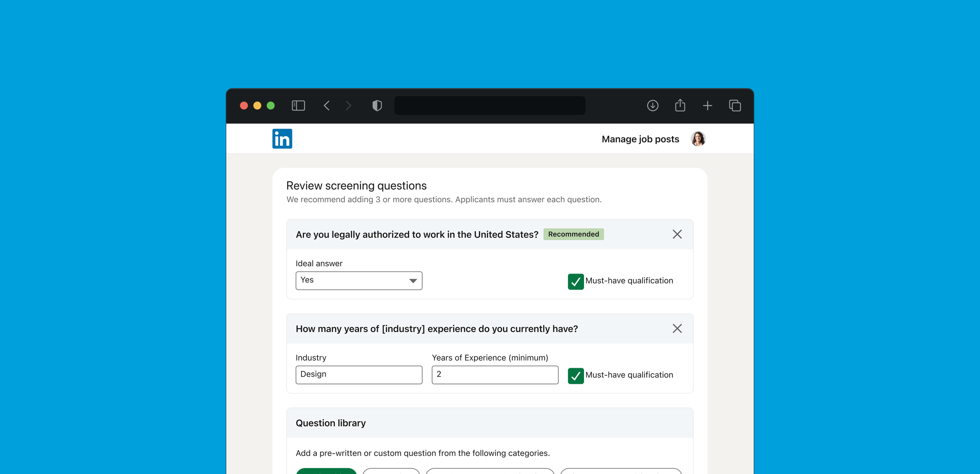980x474 pixels.
Task: Open the privacy shield icon
Action: click(377, 105)
